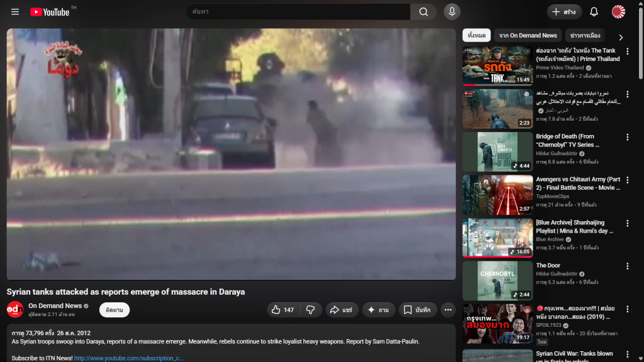Open more actions menu below video
The height and width of the screenshot is (362, 644).
point(448,310)
